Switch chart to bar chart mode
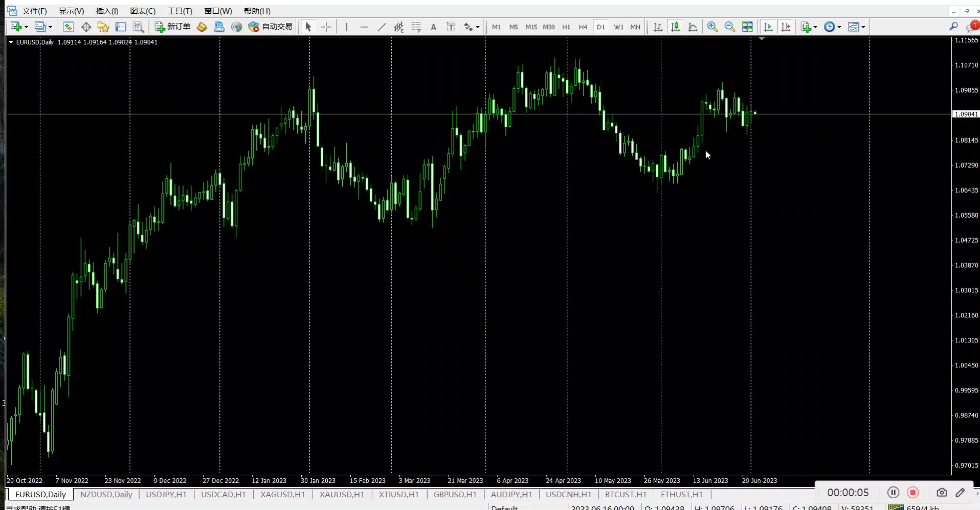The image size is (980, 510). coord(658,27)
